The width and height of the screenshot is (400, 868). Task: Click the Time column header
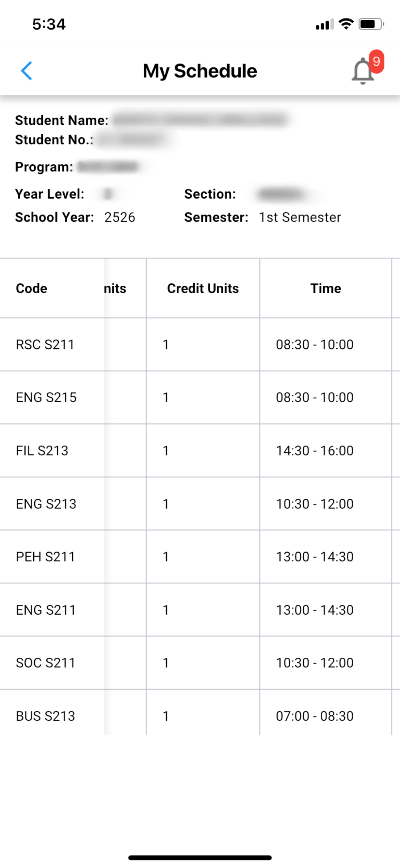(x=325, y=288)
